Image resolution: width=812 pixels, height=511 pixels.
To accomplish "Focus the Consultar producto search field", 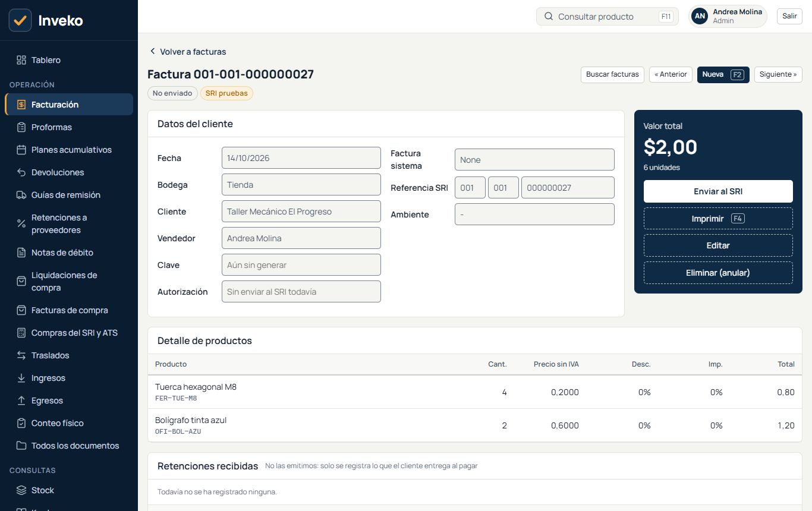I will pos(608,17).
